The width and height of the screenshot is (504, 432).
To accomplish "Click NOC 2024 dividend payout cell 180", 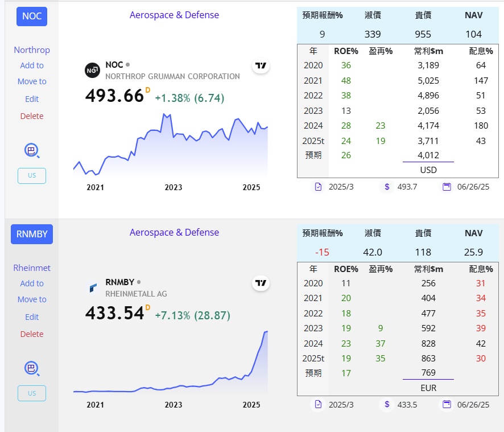I will coord(481,125).
